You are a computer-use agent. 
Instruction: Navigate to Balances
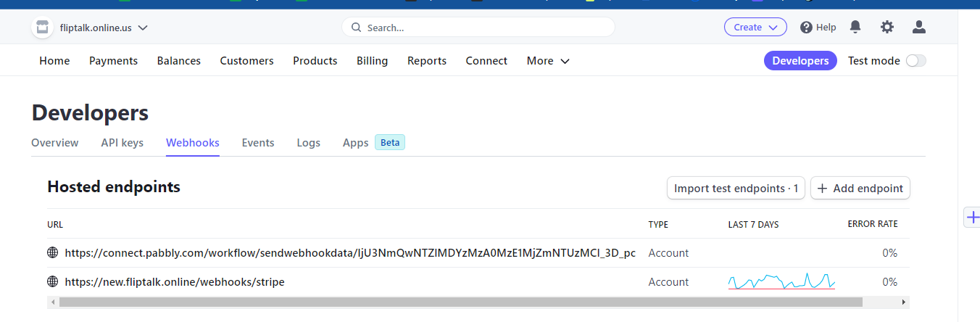(178, 61)
